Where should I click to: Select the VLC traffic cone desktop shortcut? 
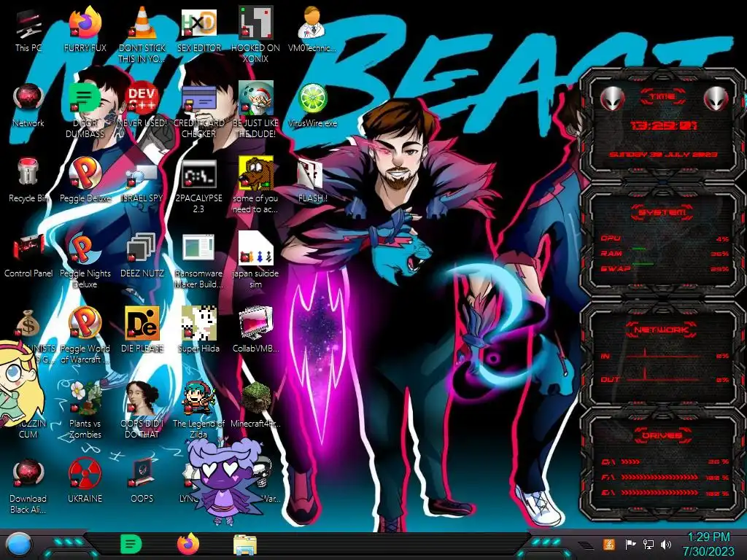pos(142,34)
